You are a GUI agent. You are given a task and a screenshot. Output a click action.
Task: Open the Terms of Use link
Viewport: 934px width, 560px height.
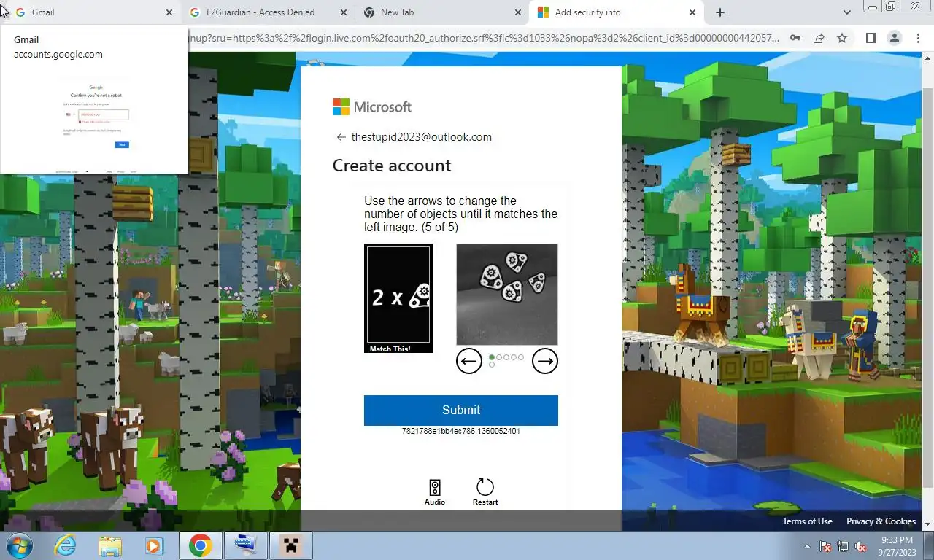click(807, 521)
